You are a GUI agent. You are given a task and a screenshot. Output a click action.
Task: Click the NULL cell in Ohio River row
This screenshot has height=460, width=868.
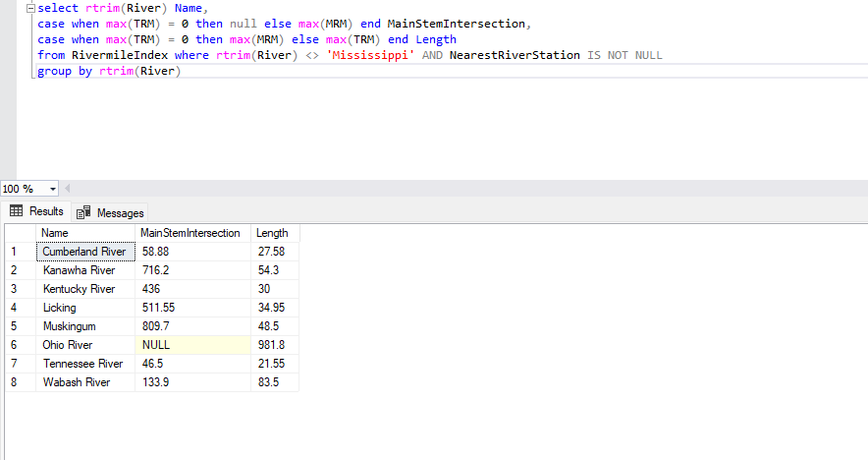(x=192, y=345)
